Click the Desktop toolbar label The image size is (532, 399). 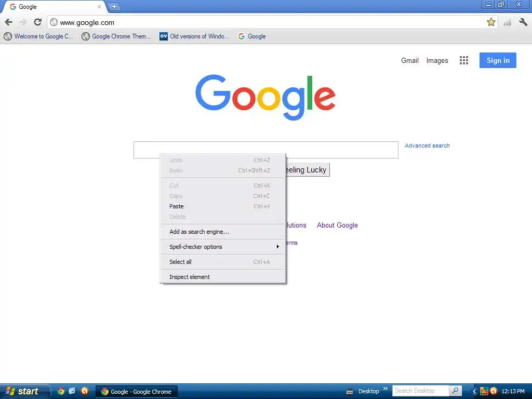368,391
